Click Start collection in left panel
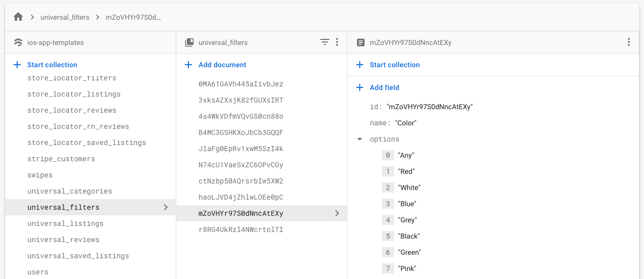 point(52,65)
